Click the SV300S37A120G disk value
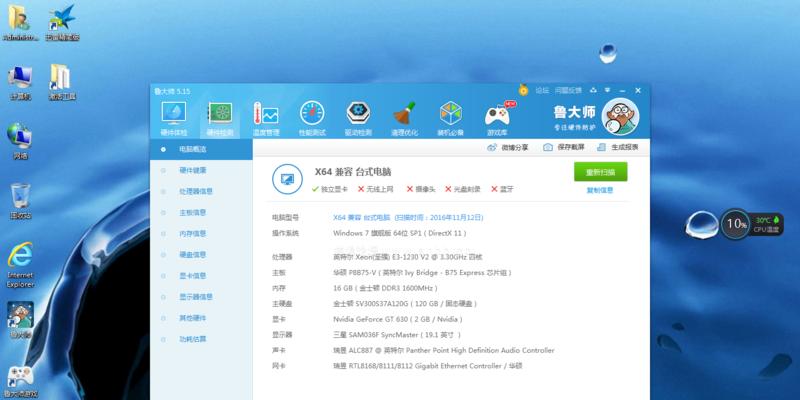The height and width of the screenshot is (400, 800). click(x=405, y=304)
